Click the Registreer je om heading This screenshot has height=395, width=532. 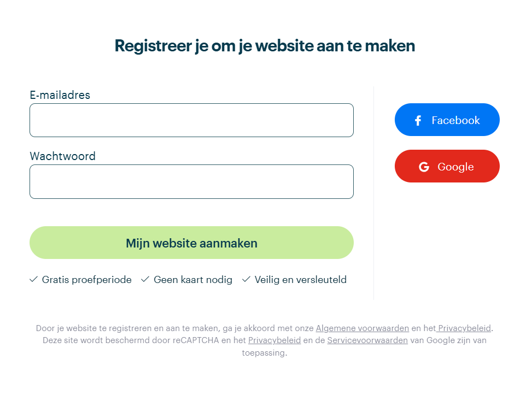coord(265,46)
